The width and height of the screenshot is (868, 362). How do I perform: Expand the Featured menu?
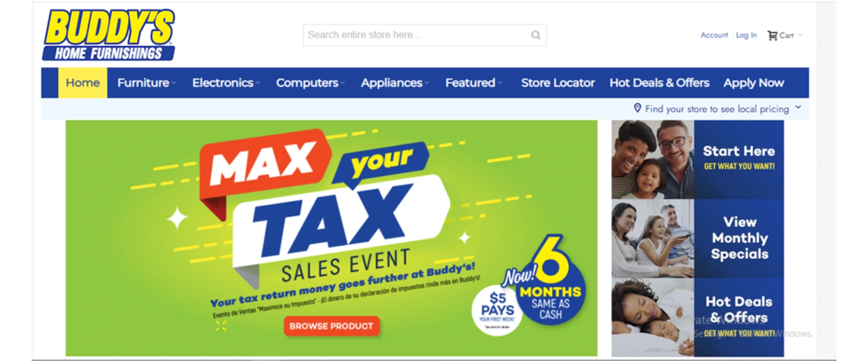click(473, 83)
